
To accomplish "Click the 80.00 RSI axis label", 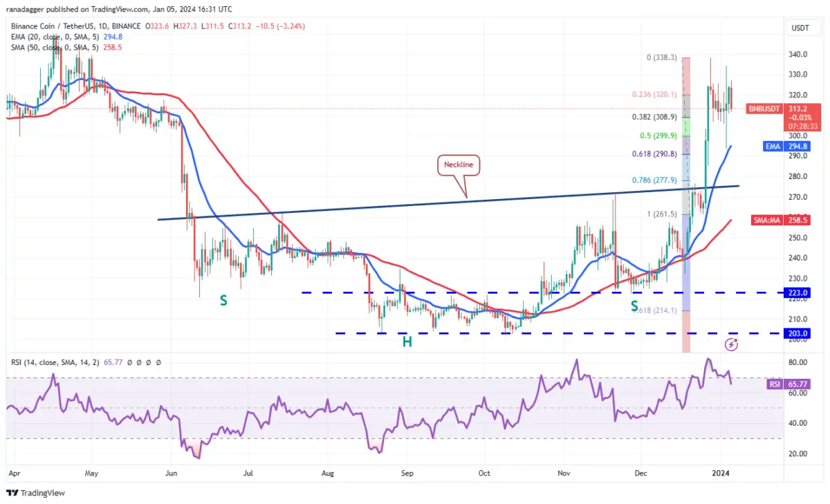I will [800, 362].
